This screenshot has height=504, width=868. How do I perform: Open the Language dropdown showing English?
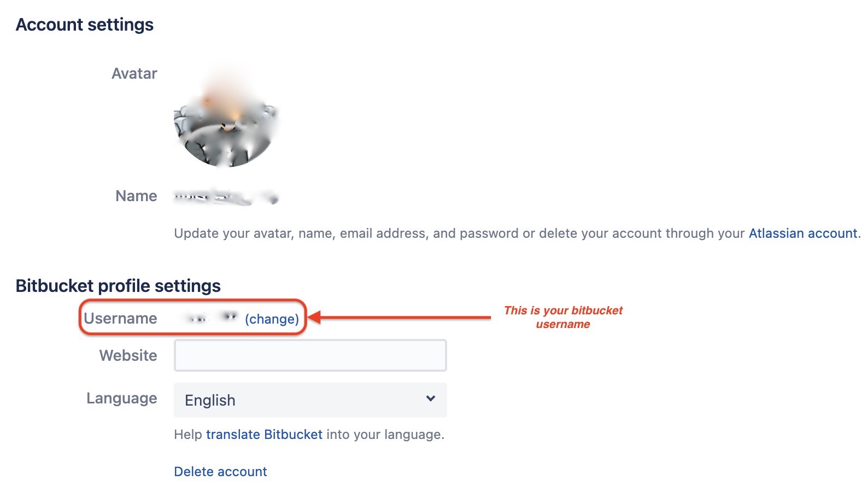tap(310, 400)
